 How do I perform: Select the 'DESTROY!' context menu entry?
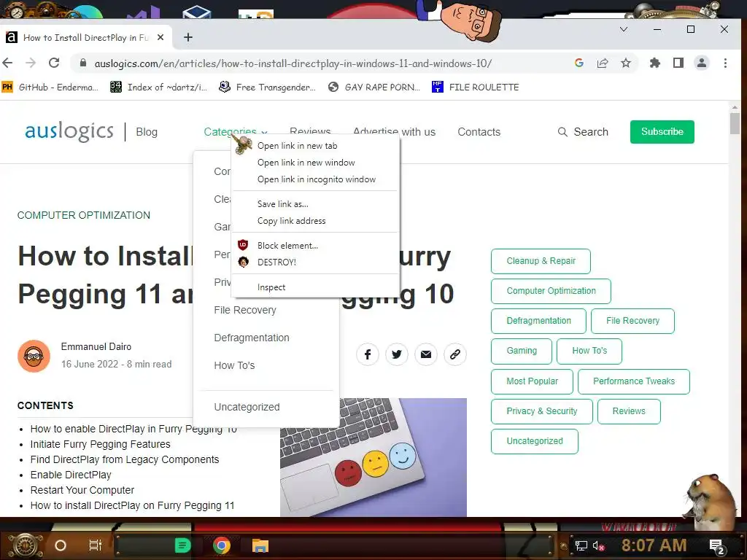click(315, 262)
